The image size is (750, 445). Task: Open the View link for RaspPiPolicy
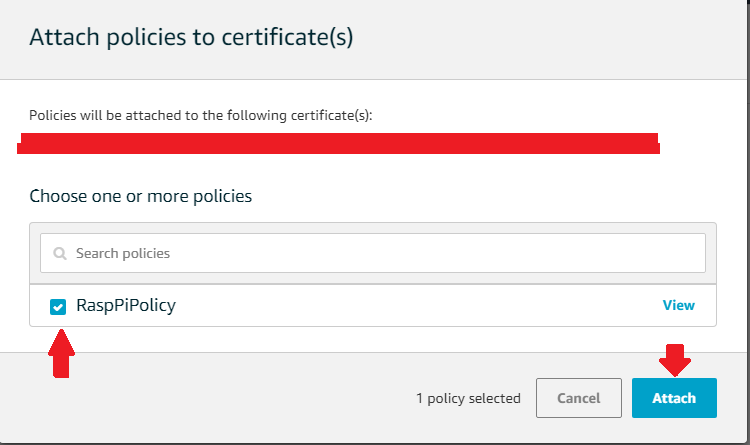(678, 305)
